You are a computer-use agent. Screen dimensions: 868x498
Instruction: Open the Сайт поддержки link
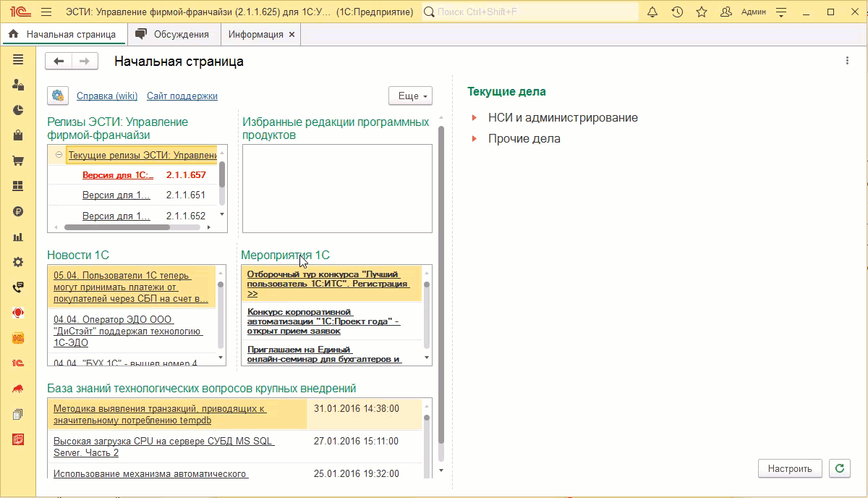(x=182, y=96)
